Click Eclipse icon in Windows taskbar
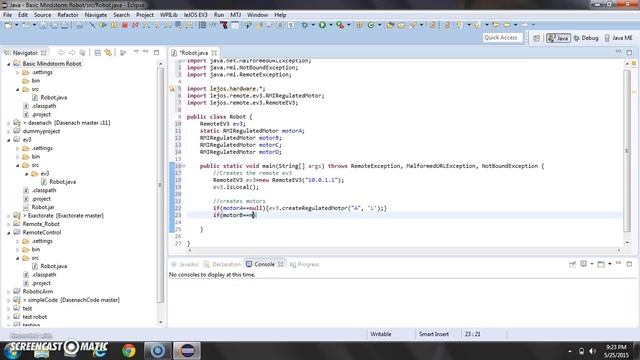Screen dimensions: 640x360 (x=187, y=351)
